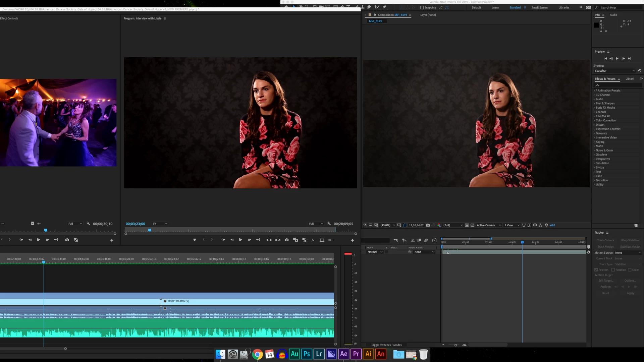Open Program monitor wrench settings
The image size is (644, 362).
pyautogui.click(x=329, y=224)
